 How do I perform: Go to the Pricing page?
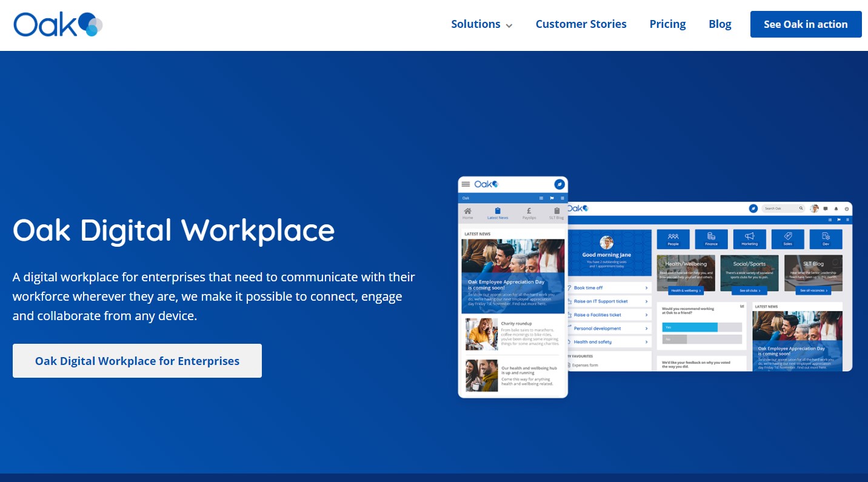click(667, 24)
